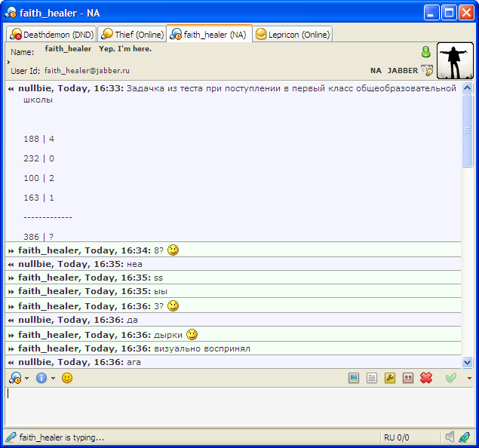This screenshot has width=479, height=448.
Task: Click the yellow wrench options icon
Action: 390,378
